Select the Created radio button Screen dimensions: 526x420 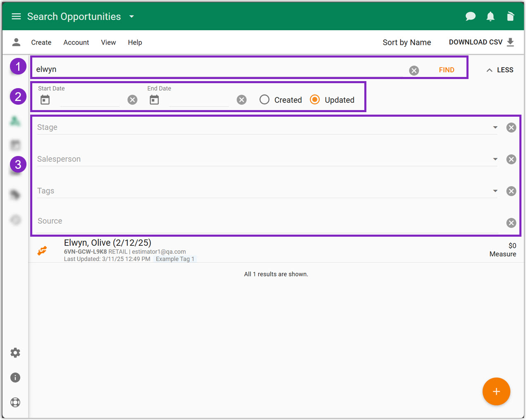[x=265, y=100]
